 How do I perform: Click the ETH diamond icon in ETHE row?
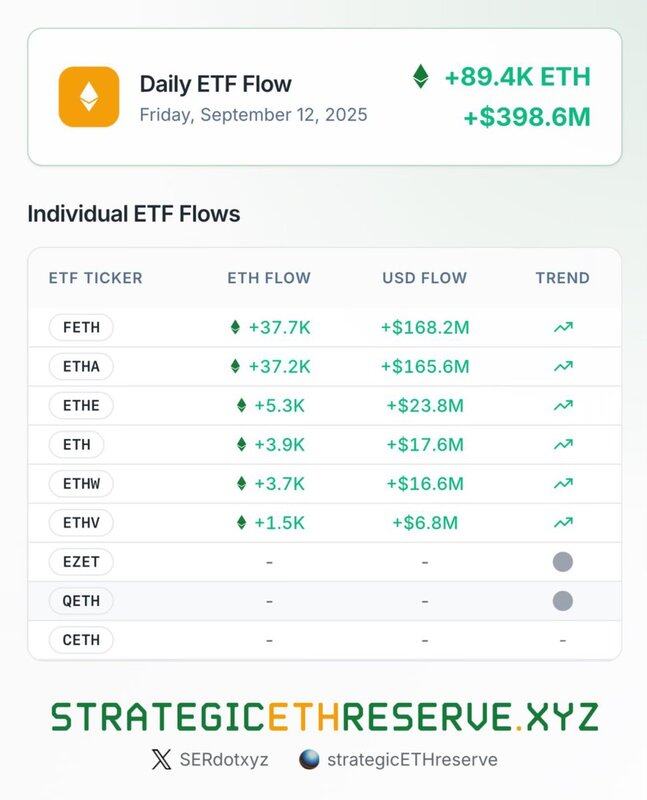click(x=242, y=406)
